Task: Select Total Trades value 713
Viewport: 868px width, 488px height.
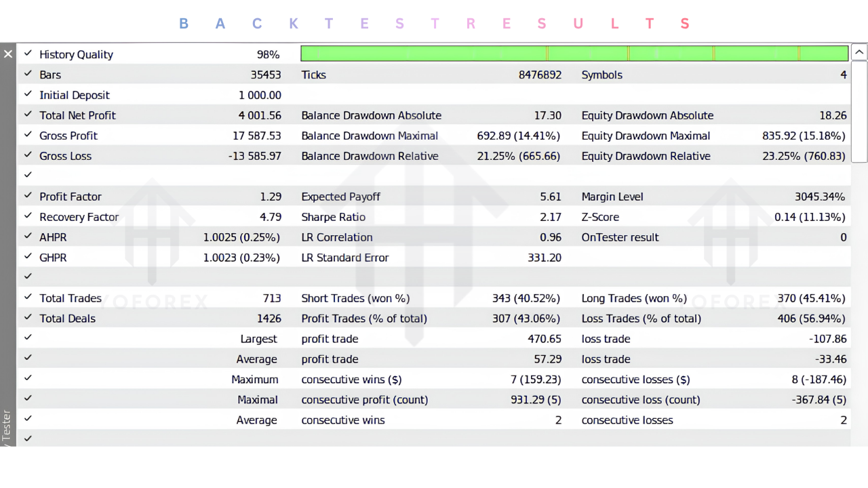Action: point(271,298)
